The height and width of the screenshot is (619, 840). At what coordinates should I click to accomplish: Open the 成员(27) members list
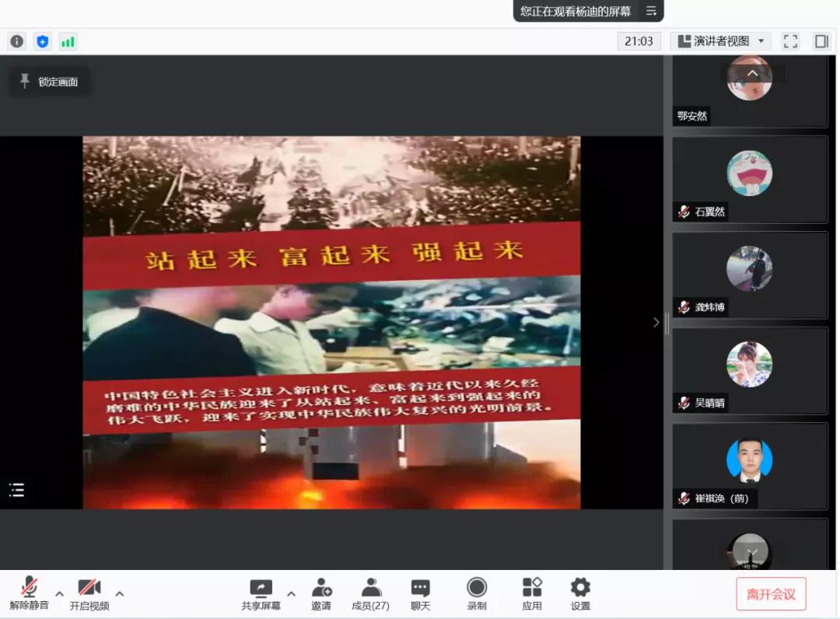point(370,594)
